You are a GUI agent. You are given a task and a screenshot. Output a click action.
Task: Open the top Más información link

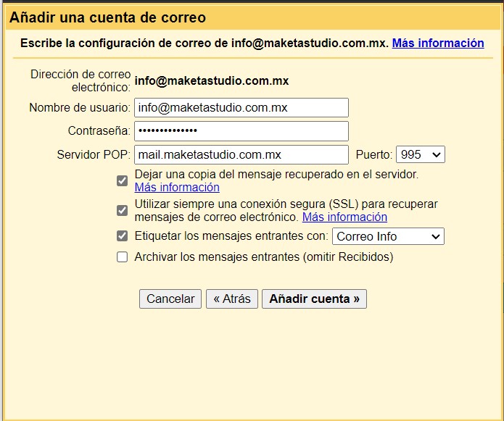coord(438,43)
